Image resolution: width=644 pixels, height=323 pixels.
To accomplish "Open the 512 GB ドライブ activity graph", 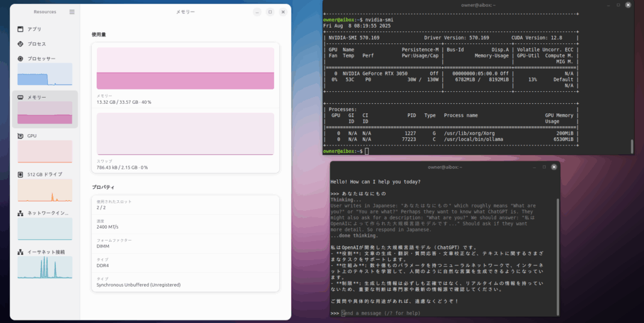I will (x=45, y=190).
